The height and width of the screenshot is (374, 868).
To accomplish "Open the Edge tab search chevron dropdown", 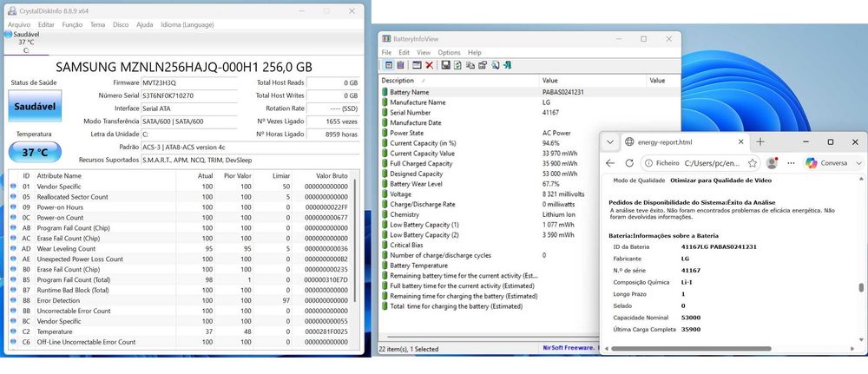I will click(610, 142).
